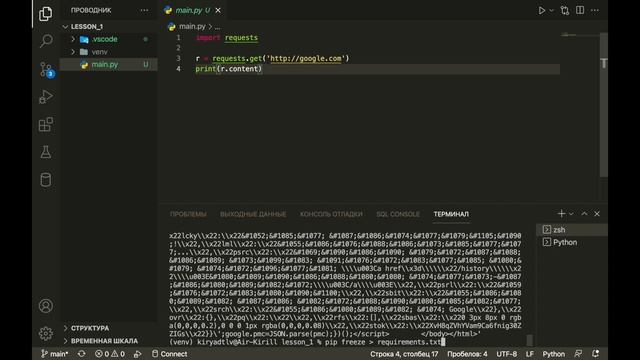Open feedback icon in status bar
This screenshot has height=360, width=640.
578,354
